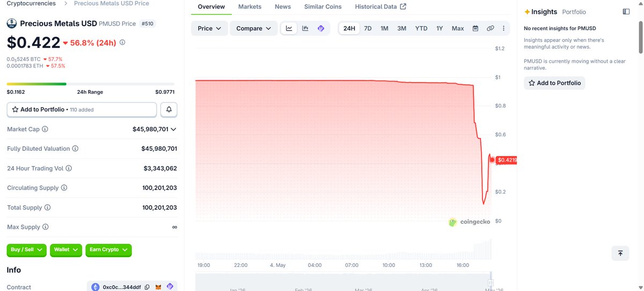Select the 1M time range
The height and width of the screenshot is (291, 644).
[x=384, y=28]
